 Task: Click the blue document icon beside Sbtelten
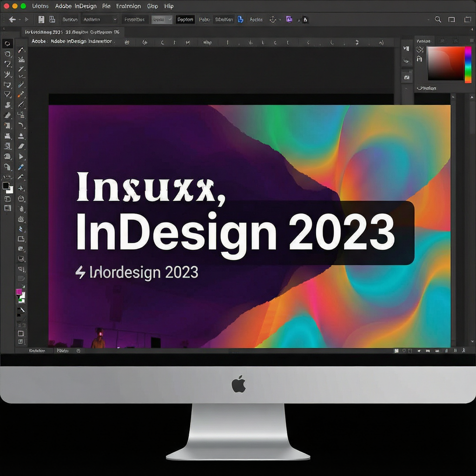tap(240, 20)
